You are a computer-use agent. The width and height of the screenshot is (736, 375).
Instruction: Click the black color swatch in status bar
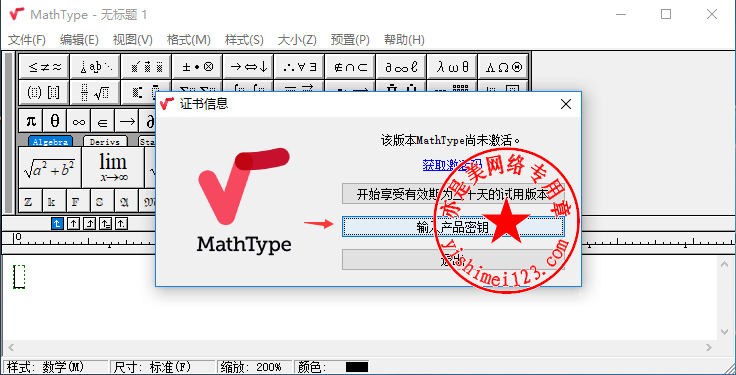tap(357, 367)
